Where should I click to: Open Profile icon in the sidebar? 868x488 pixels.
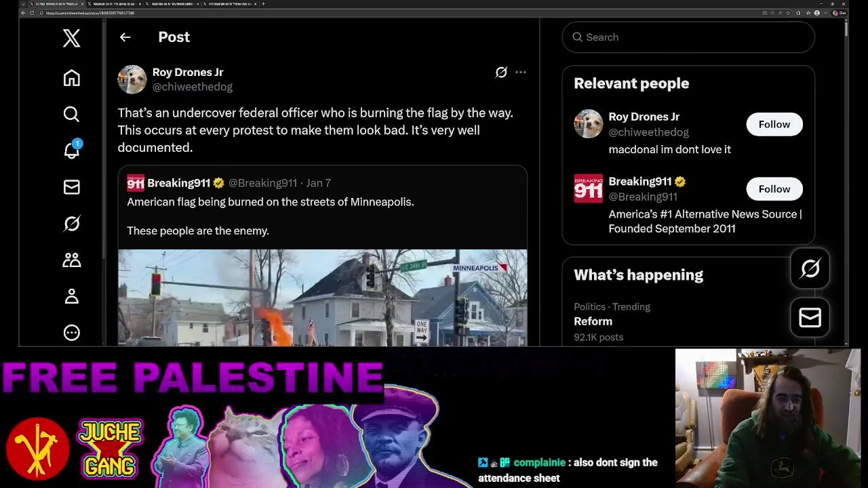click(71, 296)
